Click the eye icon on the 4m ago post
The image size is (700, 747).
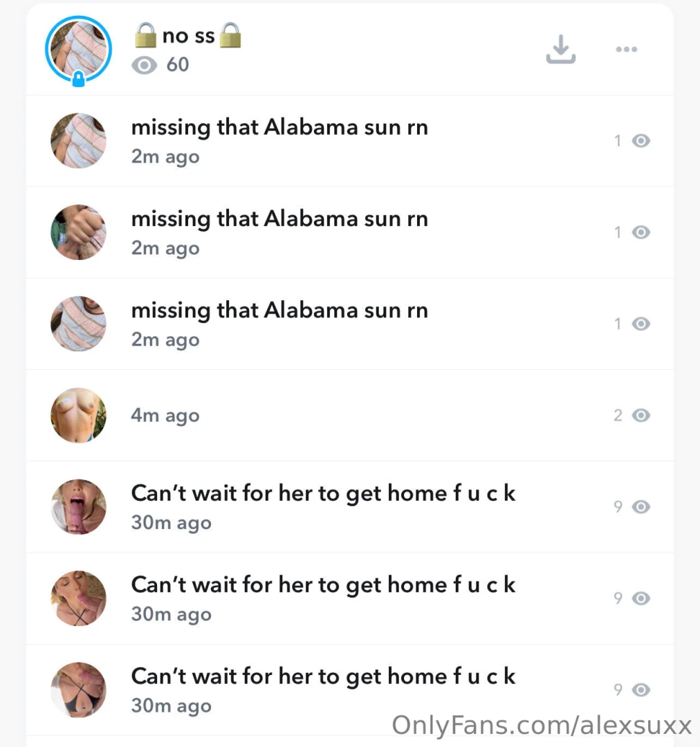pos(641,415)
